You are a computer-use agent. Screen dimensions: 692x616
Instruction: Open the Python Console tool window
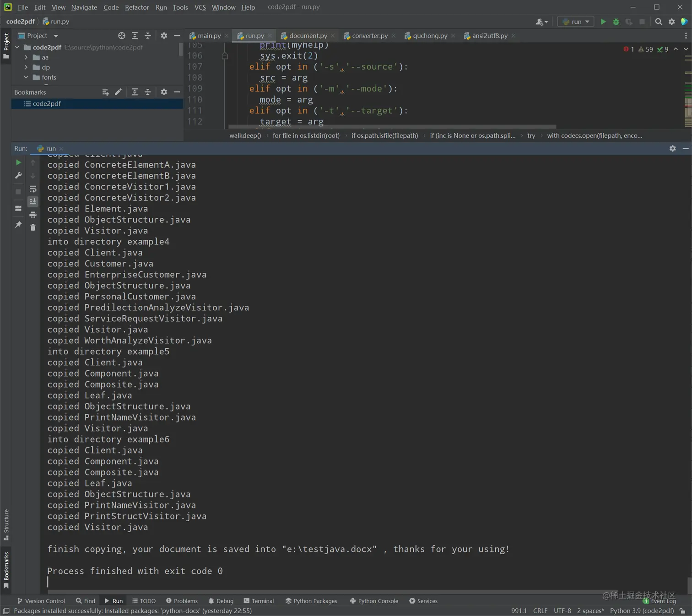(374, 601)
